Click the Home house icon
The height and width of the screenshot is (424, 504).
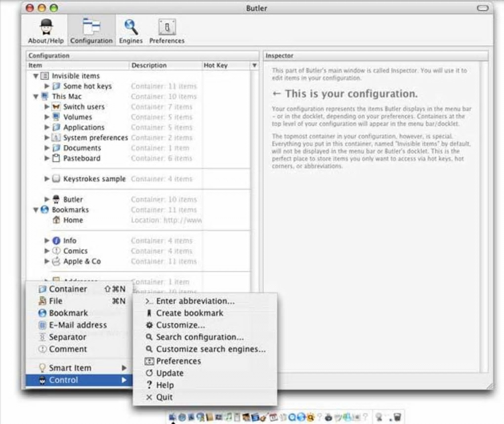click(x=56, y=220)
